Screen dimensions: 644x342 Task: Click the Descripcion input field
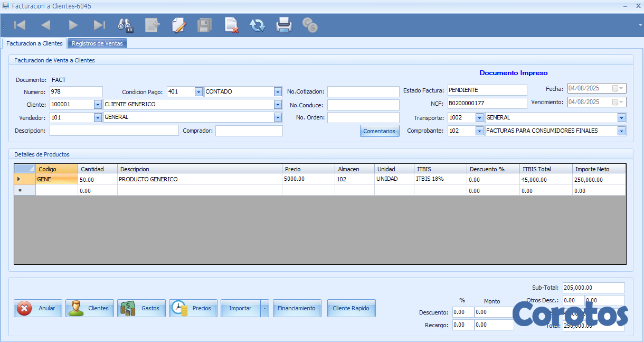coord(114,131)
